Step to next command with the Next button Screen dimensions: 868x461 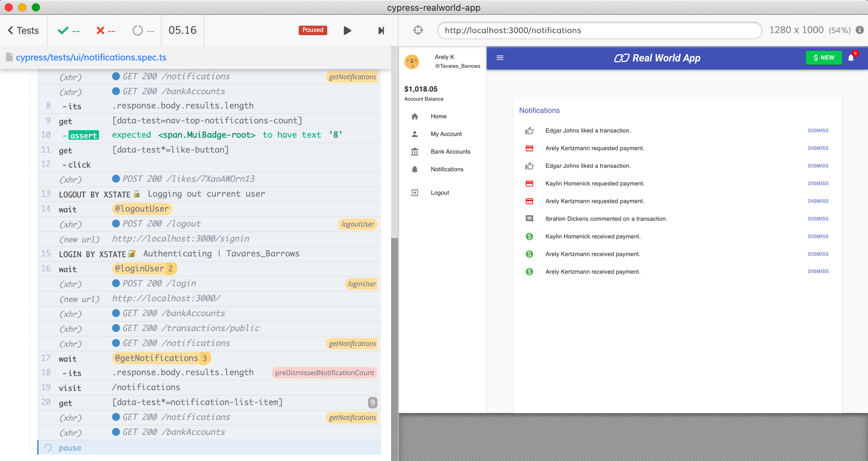[x=381, y=30]
